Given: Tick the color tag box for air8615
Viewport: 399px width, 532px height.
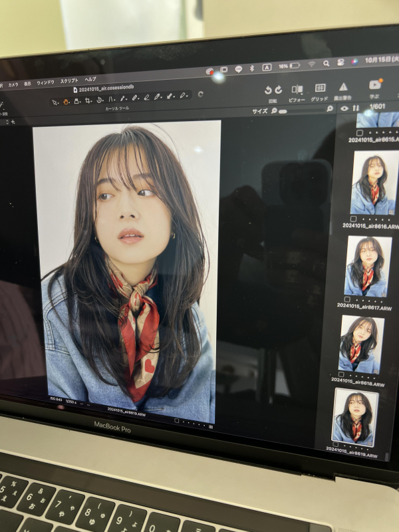Looking at the screenshot, I should [x=359, y=132].
